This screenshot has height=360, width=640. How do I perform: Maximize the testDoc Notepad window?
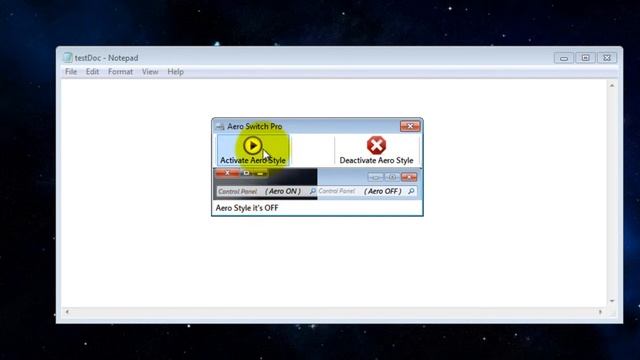pos(585,58)
